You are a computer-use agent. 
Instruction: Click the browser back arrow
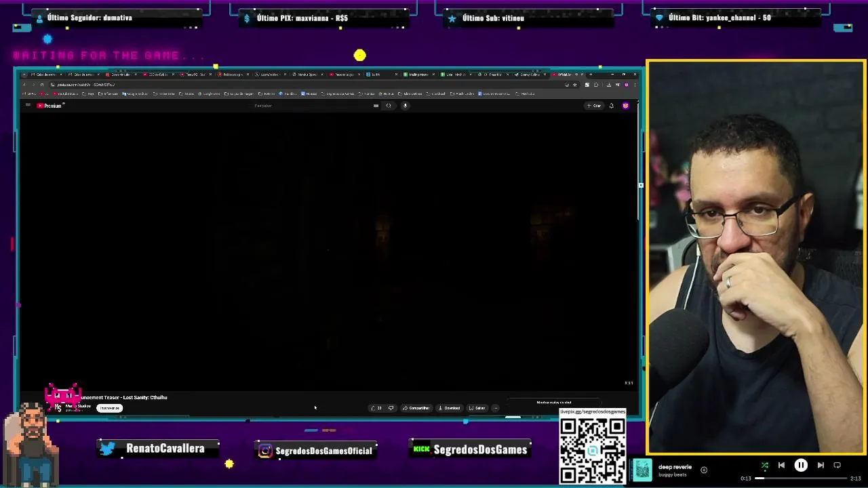click(x=24, y=85)
